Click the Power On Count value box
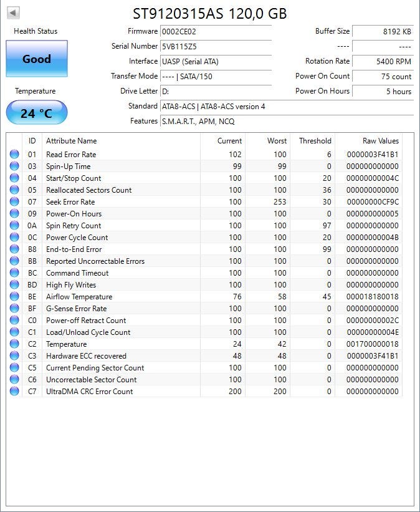The width and height of the screenshot is (420, 512). [x=383, y=76]
